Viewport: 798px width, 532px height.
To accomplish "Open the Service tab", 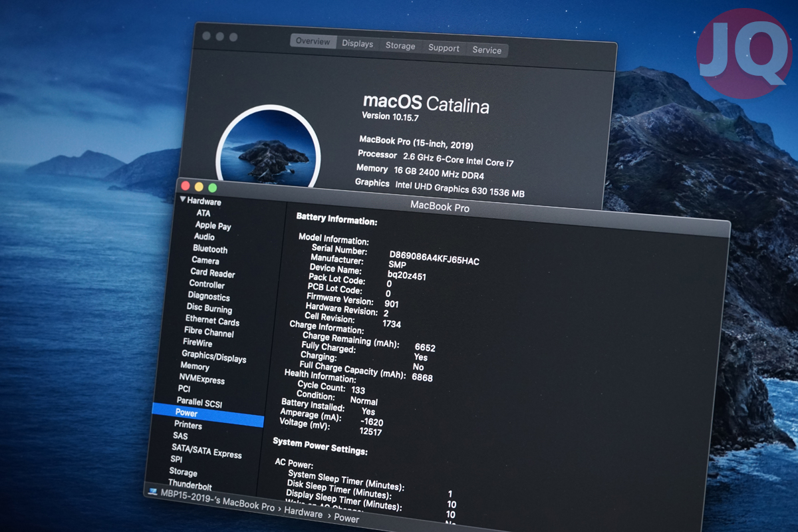I will (x=487, y=50).
